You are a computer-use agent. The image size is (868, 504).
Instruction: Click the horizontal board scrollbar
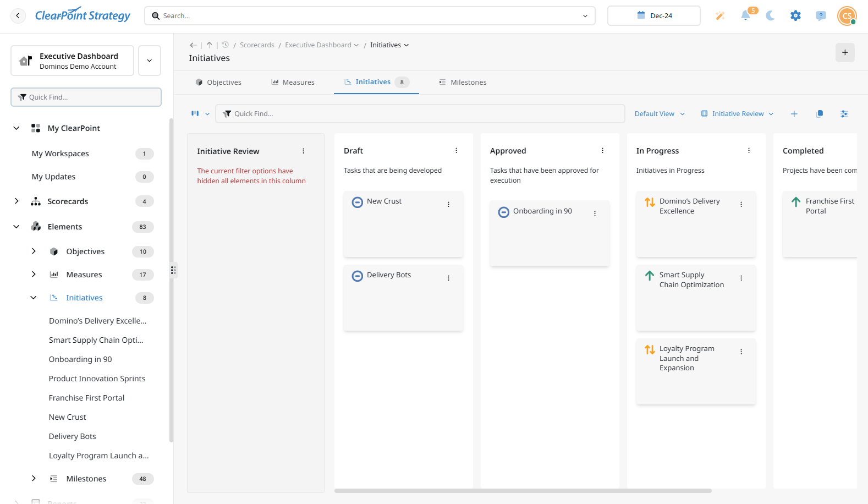coord(523,491)
